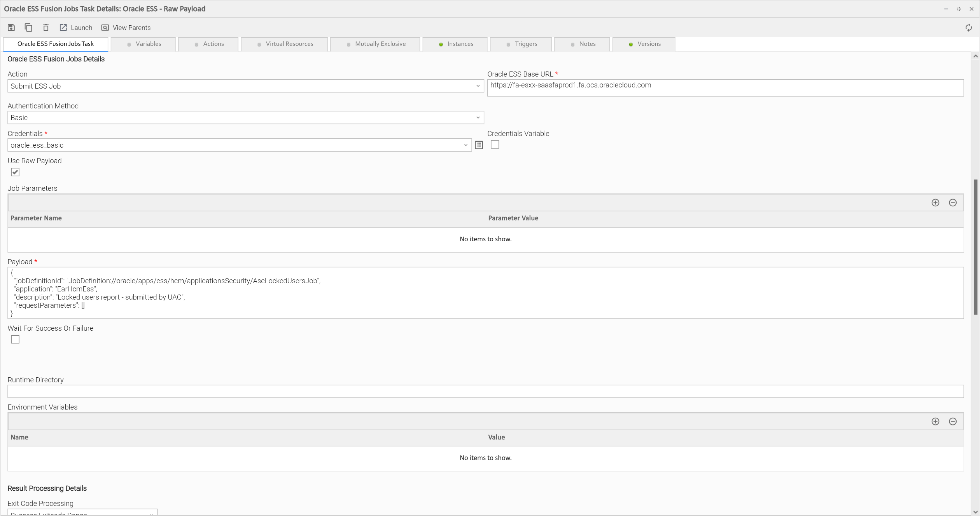Open the Notes tab
Viewport: 980px width, 516px height.
point(582,44)
